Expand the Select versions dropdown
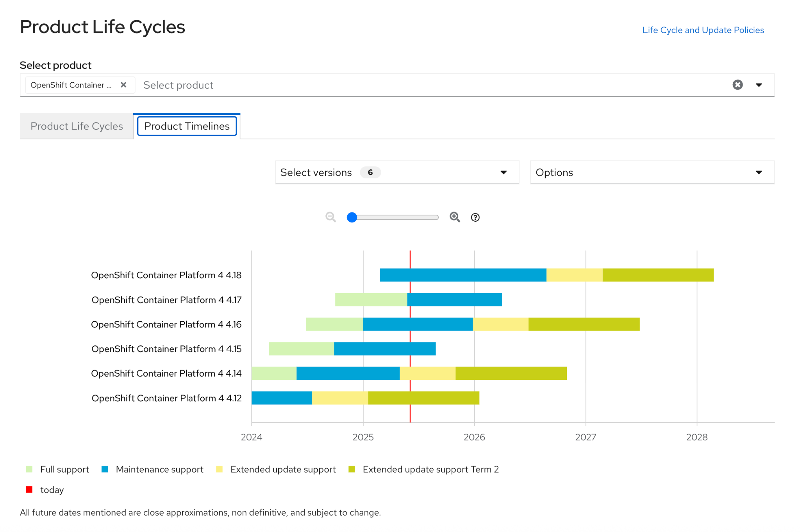This screenshot has height=532, width=800. 397,172
